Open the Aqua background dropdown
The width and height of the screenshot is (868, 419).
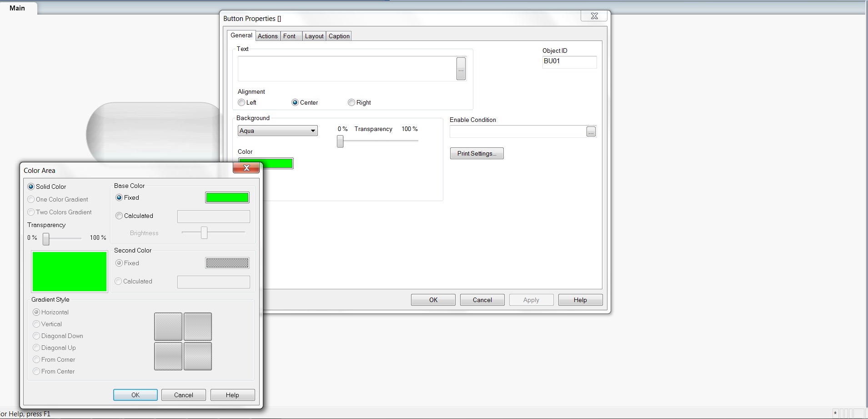pyautogui.click(x=277, y=131)
